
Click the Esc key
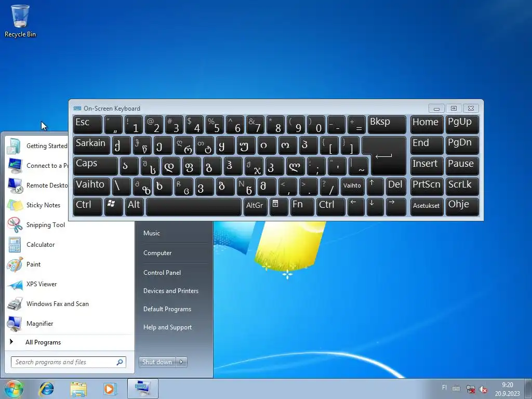[x=87, y=125]
